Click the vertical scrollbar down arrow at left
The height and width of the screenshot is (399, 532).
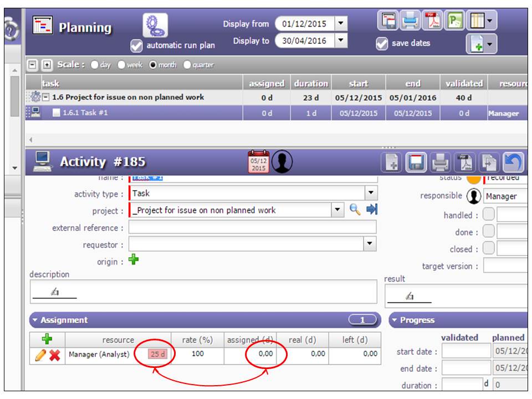tap(14, 168)
